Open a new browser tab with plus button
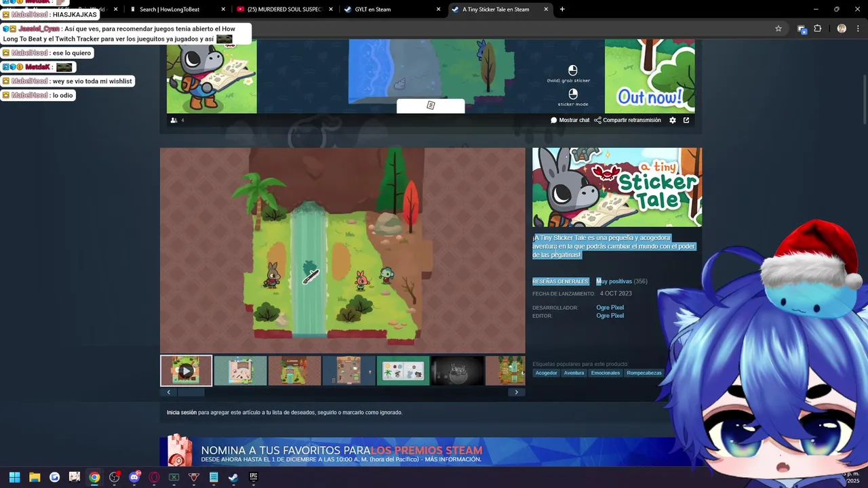Viewport: 868px width, 488px height. (x=562, y=9)
